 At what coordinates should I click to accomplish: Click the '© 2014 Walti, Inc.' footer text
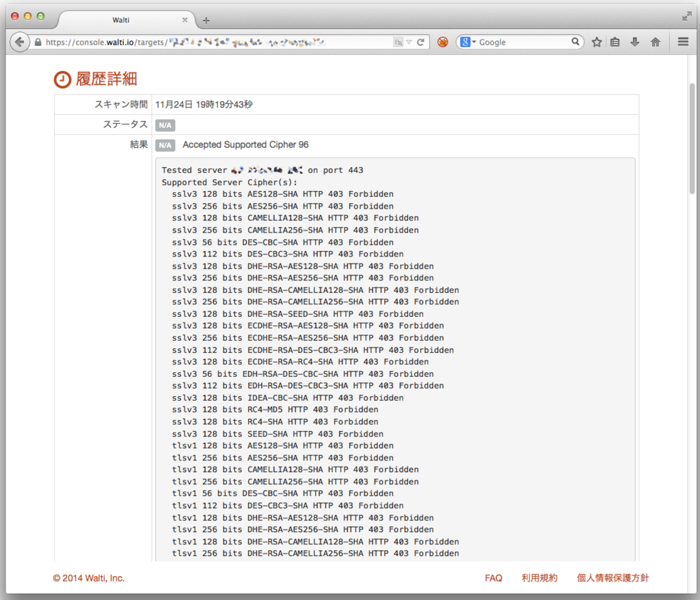[x=89, y=577]
